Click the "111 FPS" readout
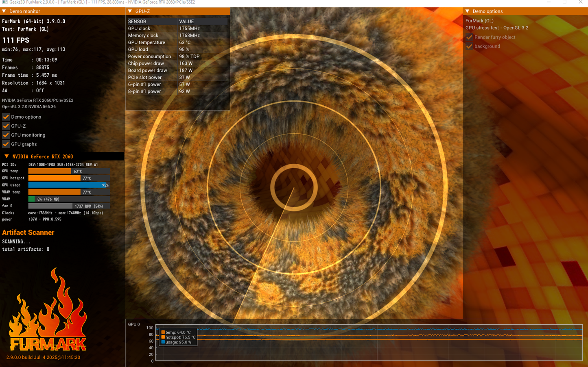This screenshot has height=367, width=588. (16, 40)
